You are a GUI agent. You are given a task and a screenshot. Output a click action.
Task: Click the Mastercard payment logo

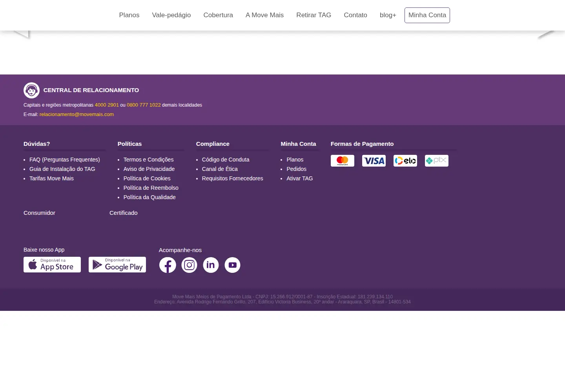(x=343, y=161)
